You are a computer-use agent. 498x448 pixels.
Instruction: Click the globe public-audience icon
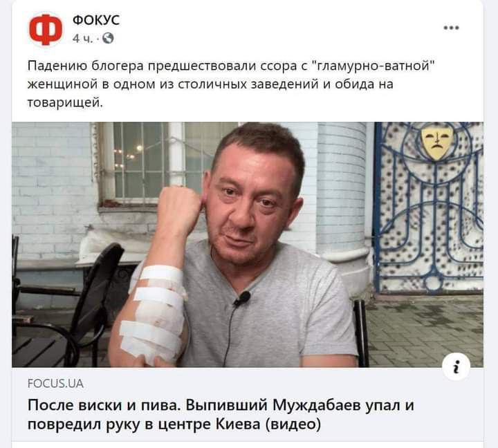(108, 38)
